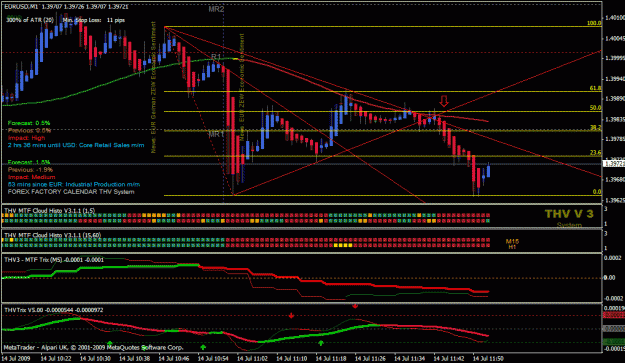Click the green buy arrow near 10:30 in THVTrix
The height and width of the screenshot is (363, 625).
point(110,343)
